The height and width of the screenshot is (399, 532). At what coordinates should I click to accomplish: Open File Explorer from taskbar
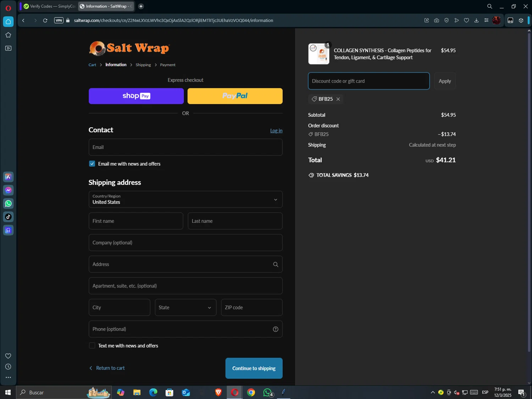137,393
